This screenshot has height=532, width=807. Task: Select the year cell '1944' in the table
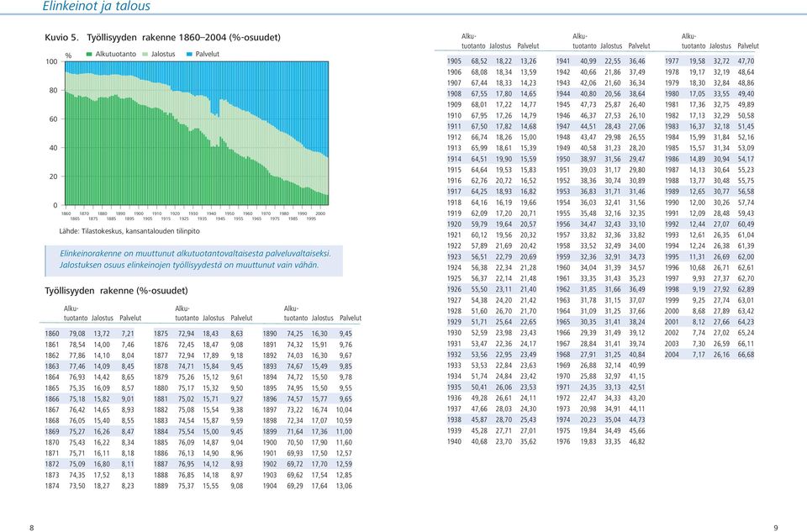tap(563, 94)
